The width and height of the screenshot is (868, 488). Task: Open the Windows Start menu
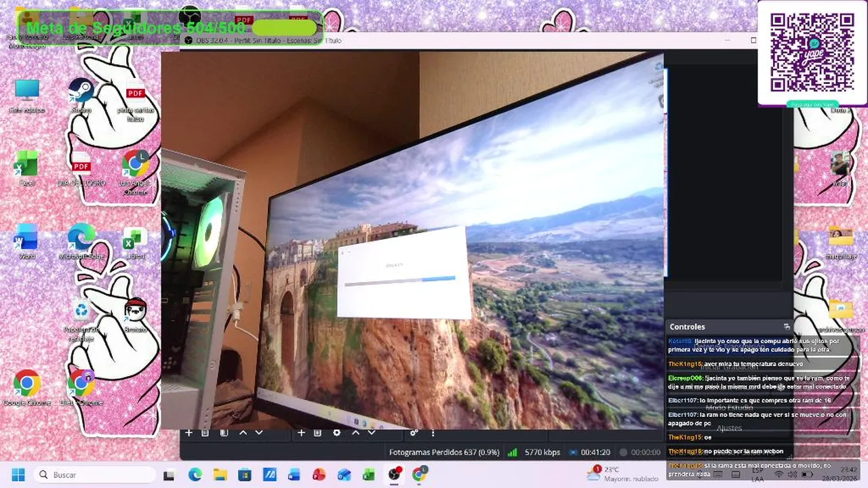coord(18,474)
